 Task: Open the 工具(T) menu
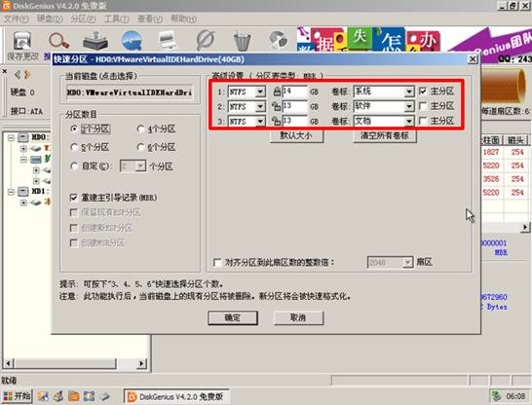pos(116,18)
